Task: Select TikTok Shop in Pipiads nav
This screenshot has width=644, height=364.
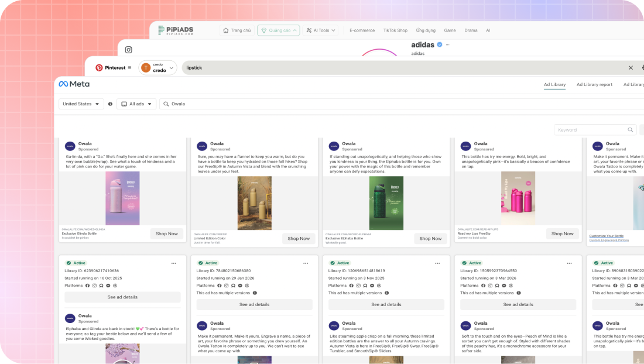Action: (x=395, y=30)
